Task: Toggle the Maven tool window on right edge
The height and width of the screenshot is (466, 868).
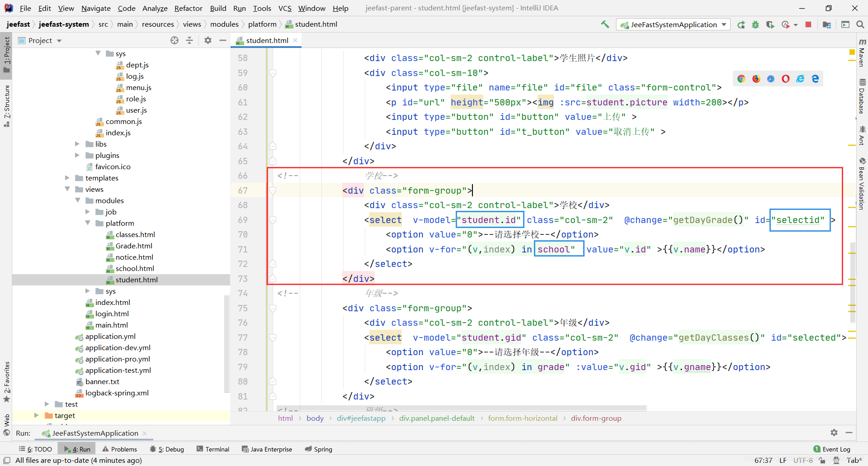Action: pos(862,53)
